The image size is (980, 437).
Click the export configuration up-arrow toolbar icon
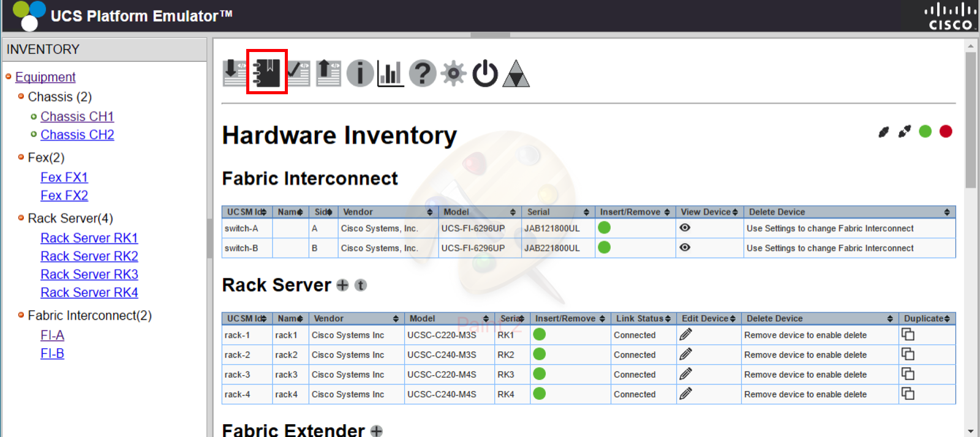328,73
